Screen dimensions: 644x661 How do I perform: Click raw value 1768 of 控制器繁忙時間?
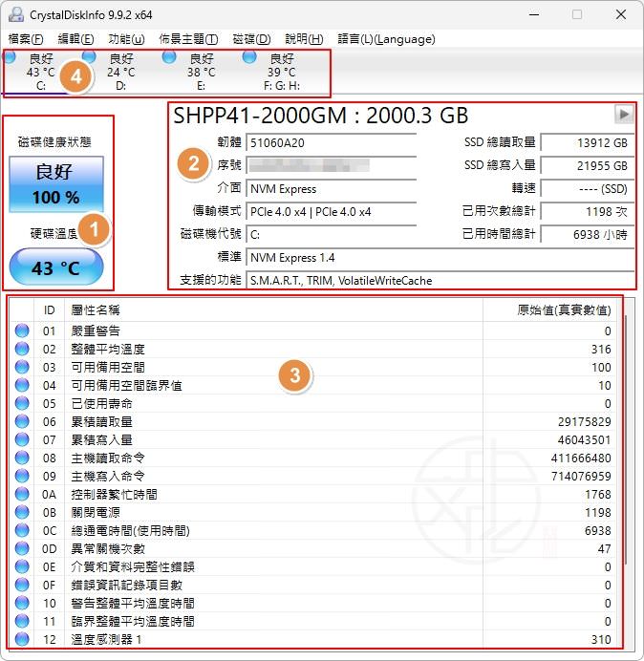coord(598,494)
